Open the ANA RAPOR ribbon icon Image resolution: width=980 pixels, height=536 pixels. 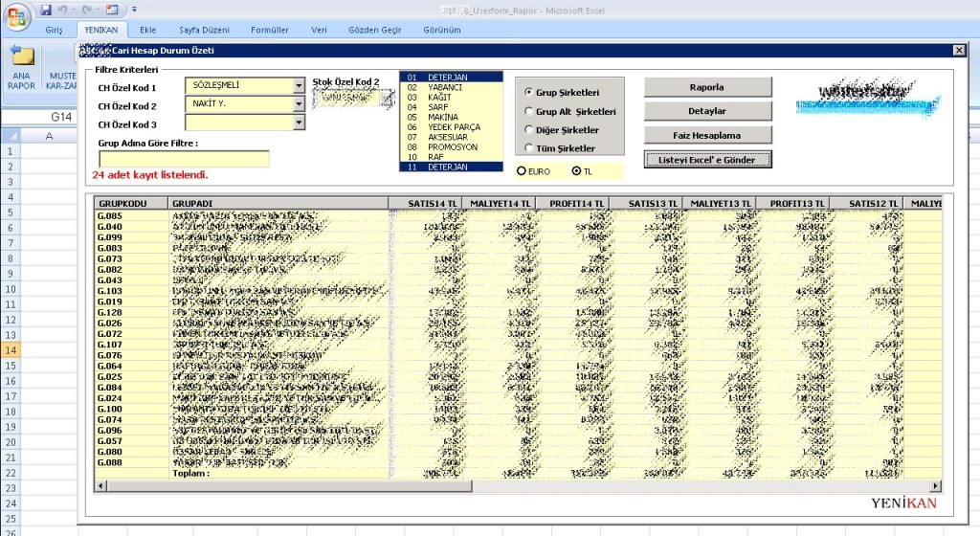coord(21,67)
